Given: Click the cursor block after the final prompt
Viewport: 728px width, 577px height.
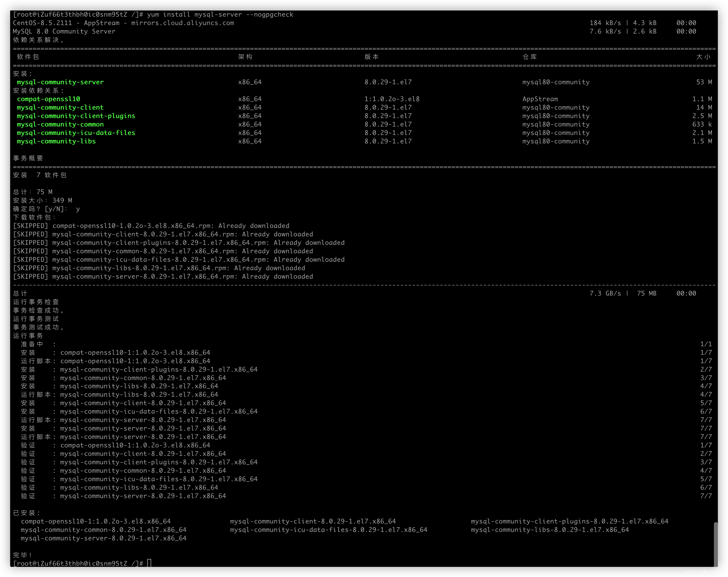Looking at the screenshot, I should pyautogui.click(x=149, y=563).
